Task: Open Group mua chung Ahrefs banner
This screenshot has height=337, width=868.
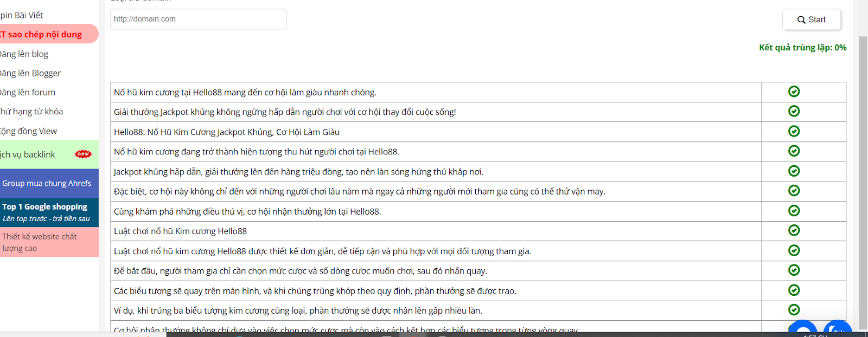Action: [49, 183]
